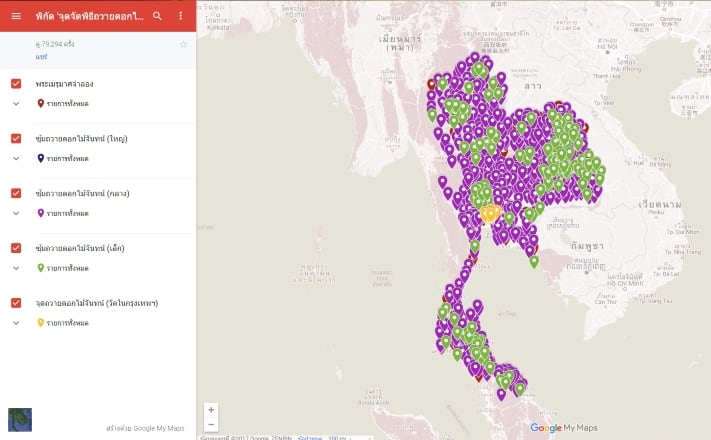711x440 pixels.
Task: Click the แชร์ share link
Action: click(41, 57)
